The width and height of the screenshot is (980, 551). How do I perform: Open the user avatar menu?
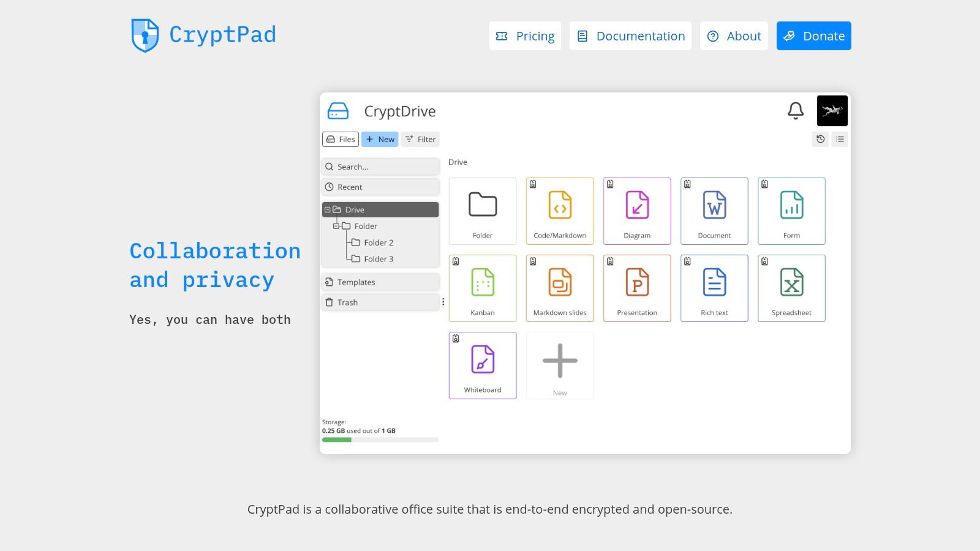pos(832,111)
